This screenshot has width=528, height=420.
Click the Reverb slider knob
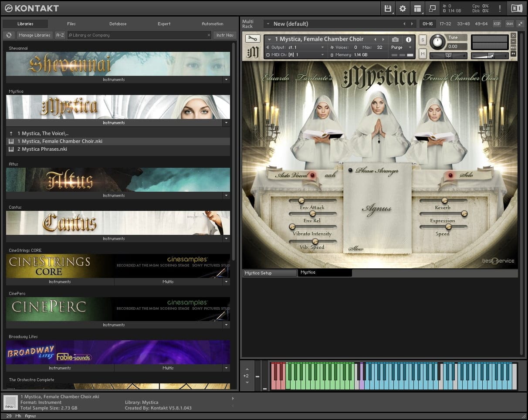(444, 200)
